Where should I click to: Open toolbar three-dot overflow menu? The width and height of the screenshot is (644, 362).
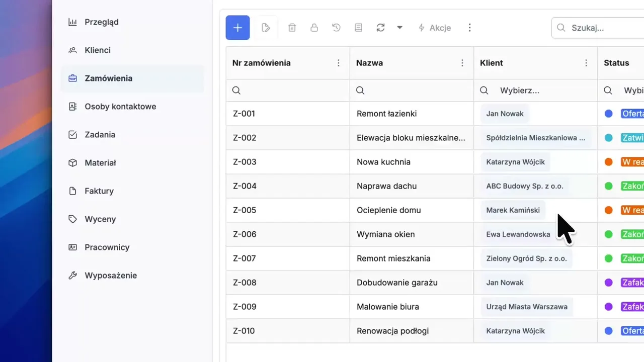[x=469, y=28]
